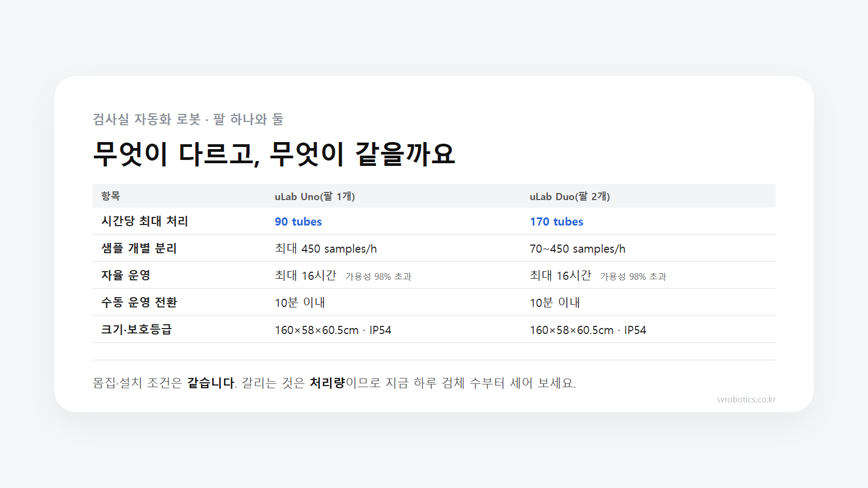Click the bold word '같습니다' in the footer
Viewport: 868px width, 488px height.
[x=210, y=383]
